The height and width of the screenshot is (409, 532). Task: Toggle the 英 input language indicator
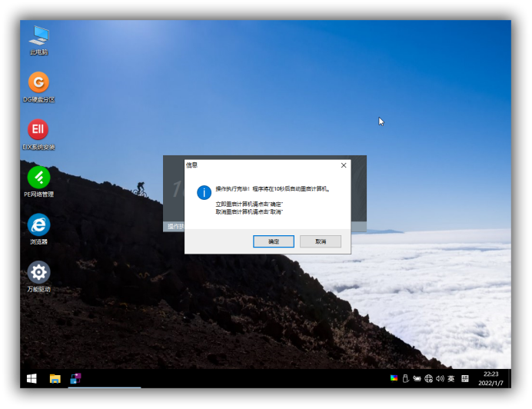[451, 378]
